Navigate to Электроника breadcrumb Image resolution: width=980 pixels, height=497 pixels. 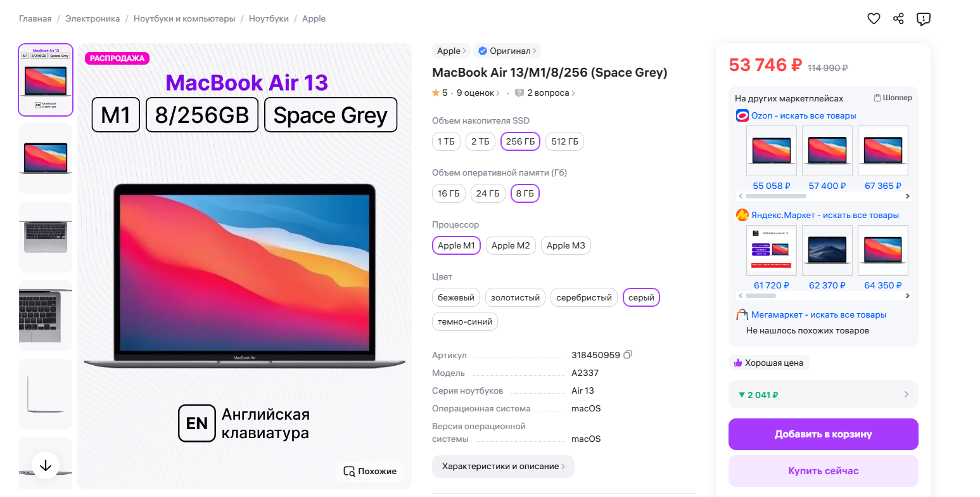[92, 18]
